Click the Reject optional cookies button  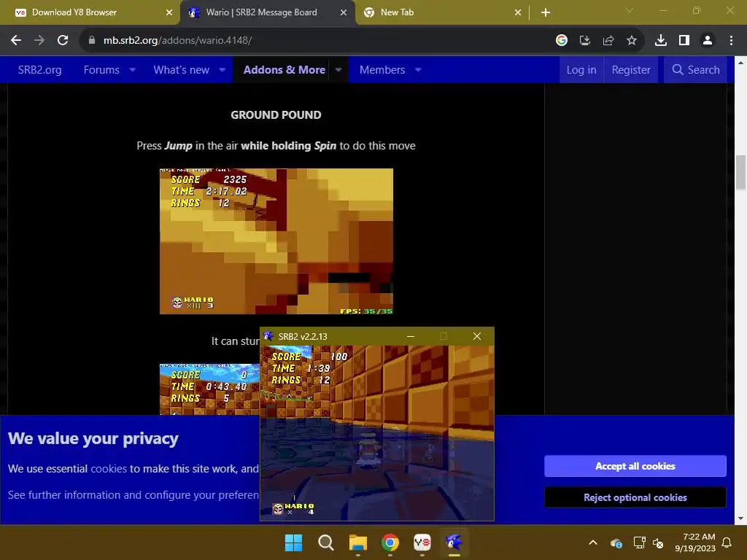pos(635,497)
